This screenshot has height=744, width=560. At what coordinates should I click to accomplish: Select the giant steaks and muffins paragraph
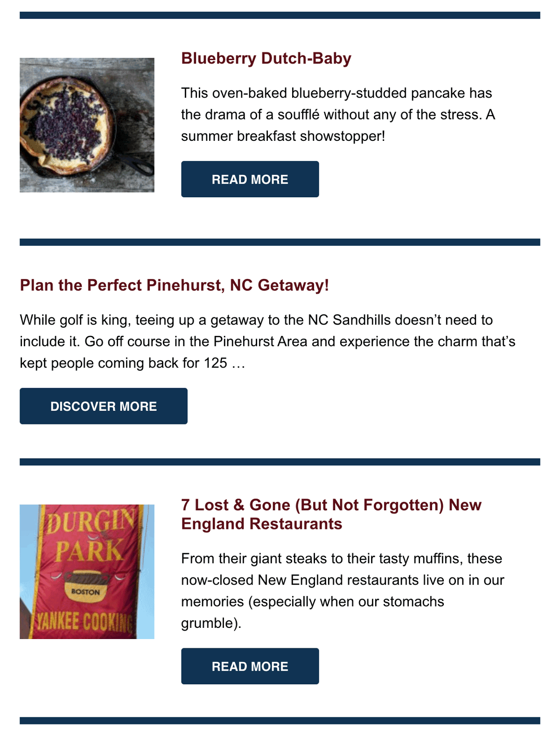(343, 591)
